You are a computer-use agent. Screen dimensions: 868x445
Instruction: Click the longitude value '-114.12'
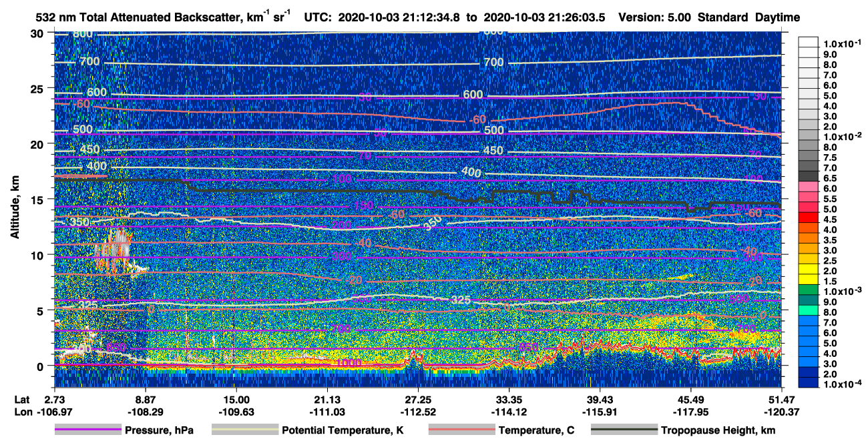(x=509, y=412)
